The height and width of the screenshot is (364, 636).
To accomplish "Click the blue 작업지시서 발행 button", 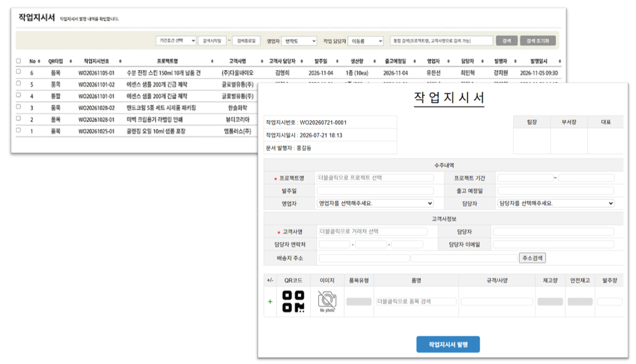I will (x=448, y=344).
